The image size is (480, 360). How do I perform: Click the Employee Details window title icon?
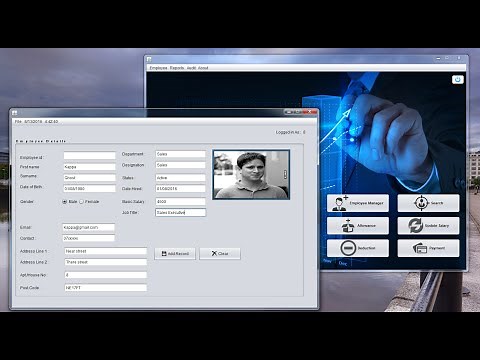[x=14, y=113]
